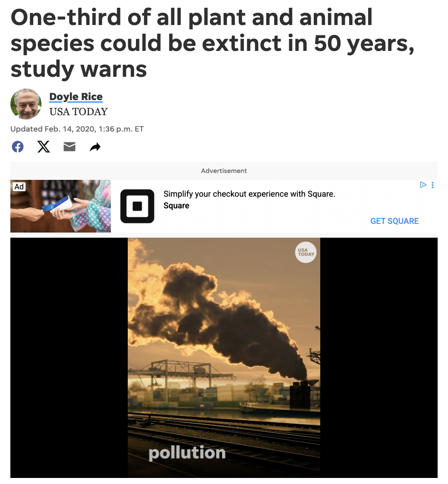Click the Square advertiser name

[x=176, y=206]
